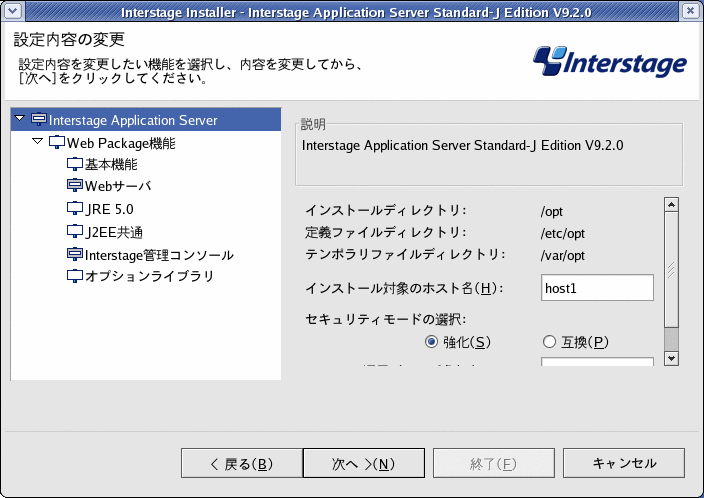Click the Interstage Application Server node icon
The width and height of the screenshot is (704, 498).
coord(39,119)
